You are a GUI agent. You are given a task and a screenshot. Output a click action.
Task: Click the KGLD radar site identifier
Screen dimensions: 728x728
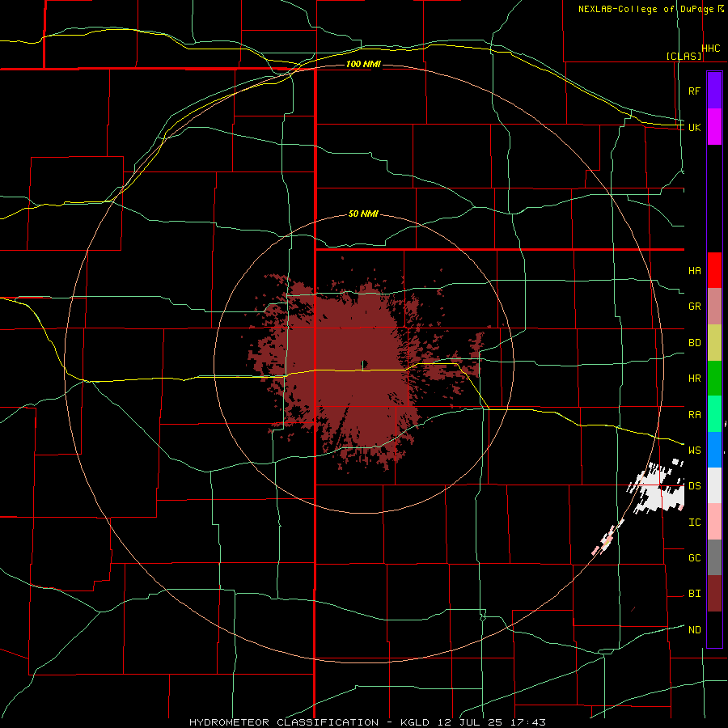click(x=417, y=722)
